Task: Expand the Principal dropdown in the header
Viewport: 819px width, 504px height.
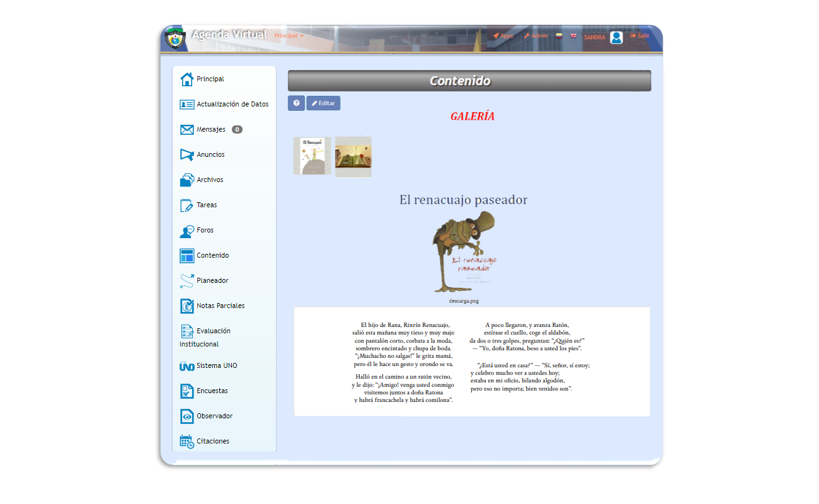Action: click(x=289, y=36)
